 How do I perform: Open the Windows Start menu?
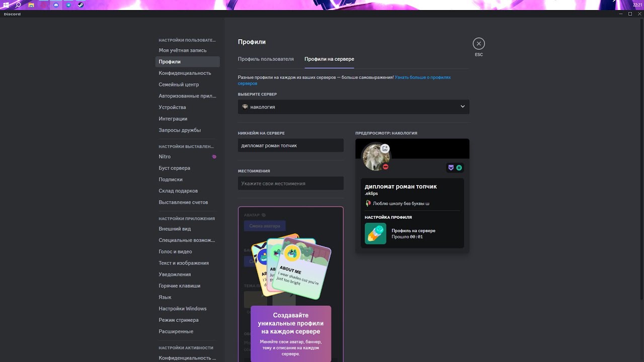click(x=6, y=5)
